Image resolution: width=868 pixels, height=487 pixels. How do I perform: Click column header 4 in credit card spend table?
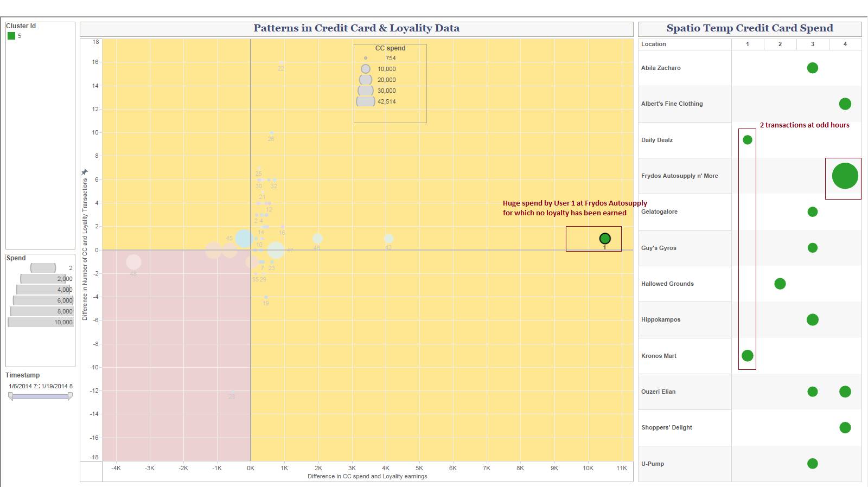pyautogui.click(x=845, y=44)
